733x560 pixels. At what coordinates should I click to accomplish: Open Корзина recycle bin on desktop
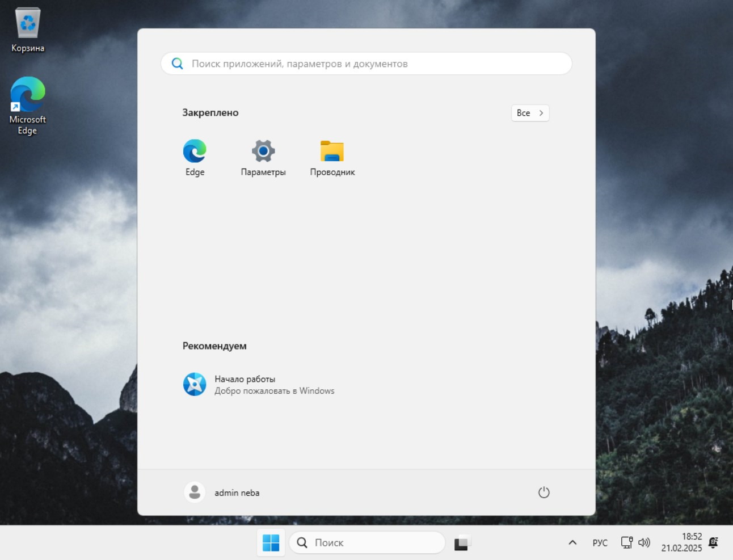tap(28, 30)
